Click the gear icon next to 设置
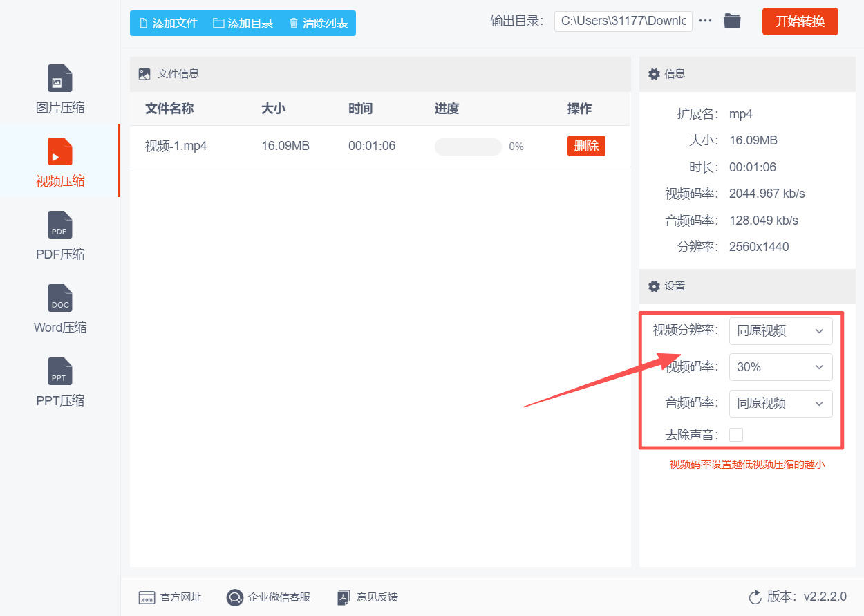The width and height of the screenshot is (864, 616). coord(654,286)
